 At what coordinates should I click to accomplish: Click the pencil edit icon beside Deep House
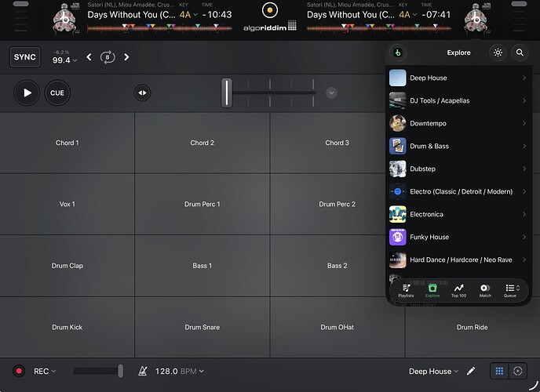[471, 371]
